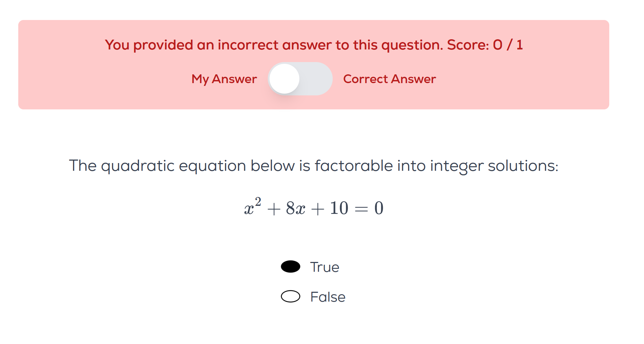
Task: Select the False radio button
Action: 291,297
